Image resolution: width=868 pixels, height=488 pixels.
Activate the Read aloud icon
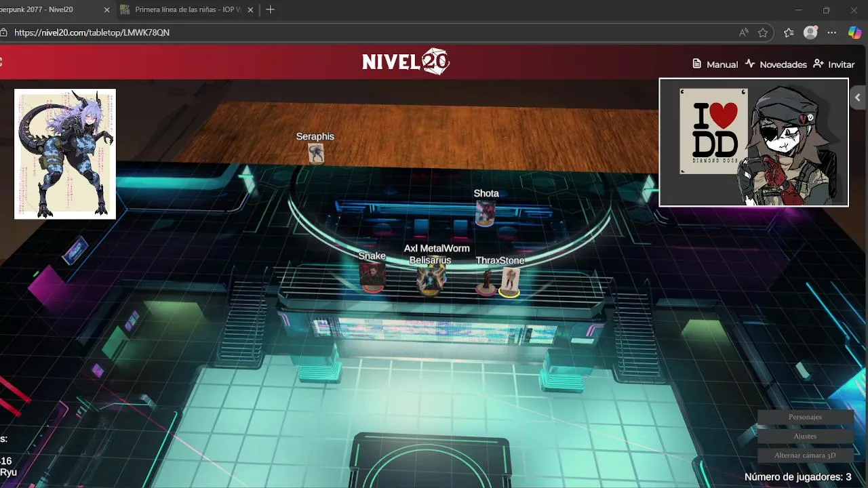click(744, 33)
